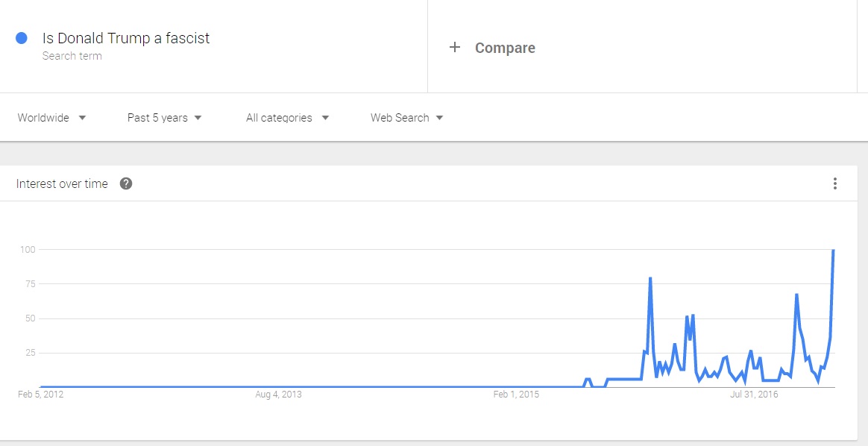The image size is (868, 446).
Task: Click the plus icon beside Compare
Action: pos(454,48)
